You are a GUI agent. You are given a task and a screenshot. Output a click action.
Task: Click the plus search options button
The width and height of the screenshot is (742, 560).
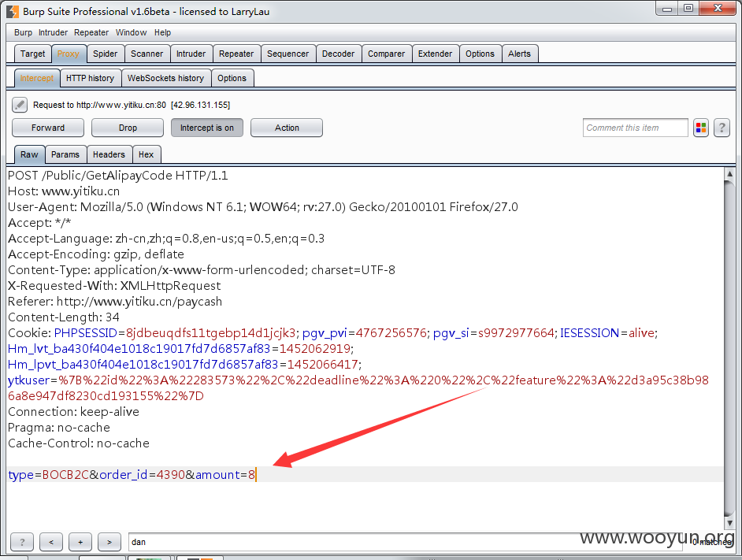coord(80,542)
